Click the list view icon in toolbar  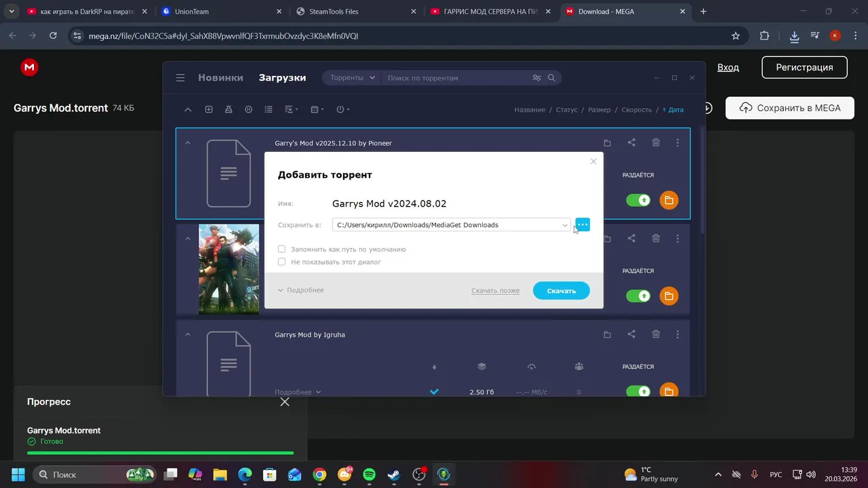269,110
